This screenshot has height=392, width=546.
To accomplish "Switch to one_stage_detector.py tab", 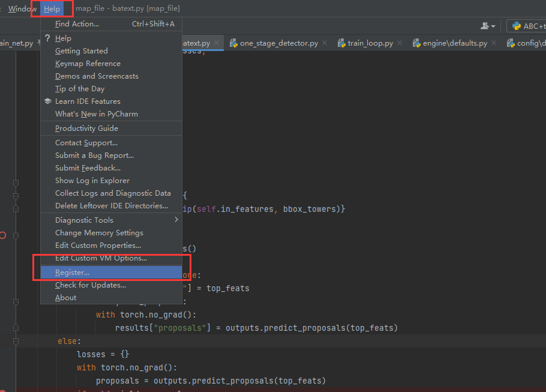I will pyautogui.click(x=279, y=43).
